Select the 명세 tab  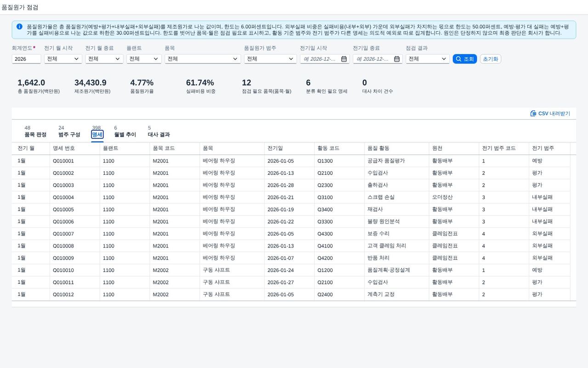[x=97, y=134]
